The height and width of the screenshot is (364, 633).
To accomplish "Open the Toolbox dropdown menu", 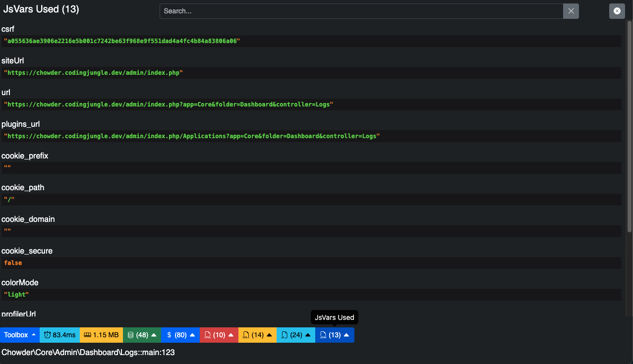I will [x=20, y=335].
